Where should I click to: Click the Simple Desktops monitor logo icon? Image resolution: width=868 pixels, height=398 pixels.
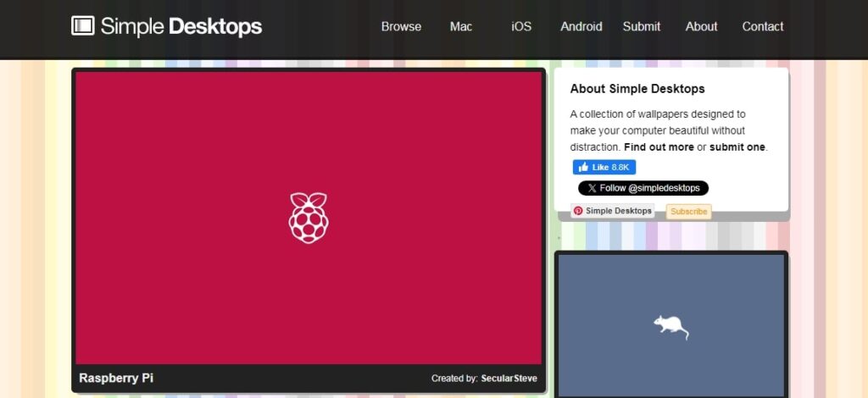click(x=82, y=26)
